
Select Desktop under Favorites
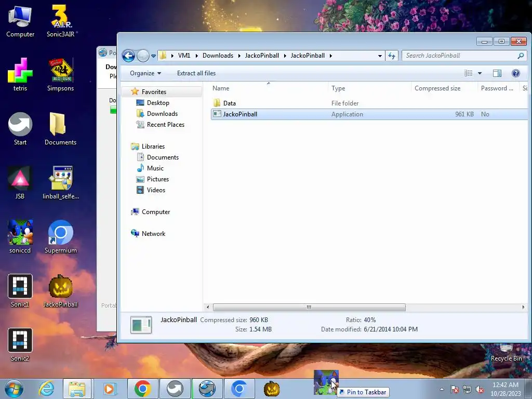[x=158, y=103]
